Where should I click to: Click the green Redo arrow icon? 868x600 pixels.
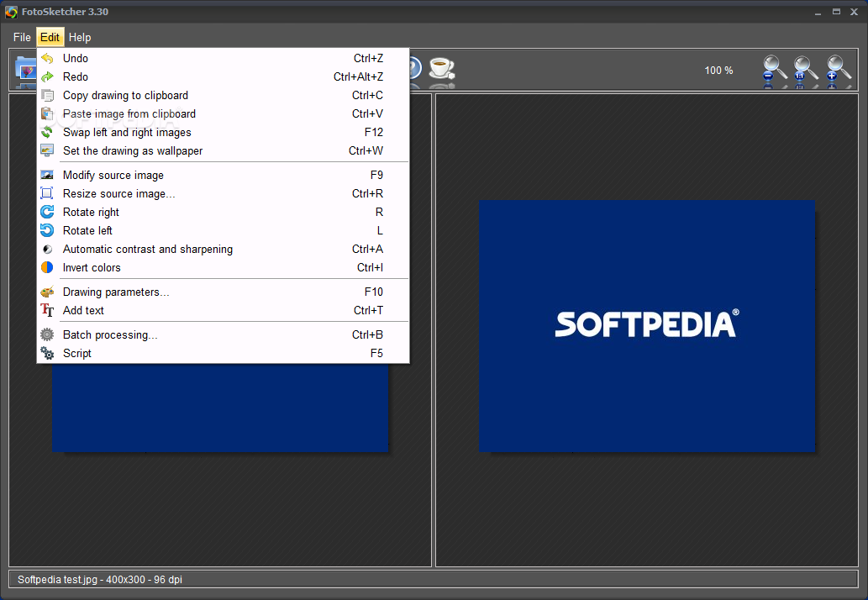pos(48,76)
